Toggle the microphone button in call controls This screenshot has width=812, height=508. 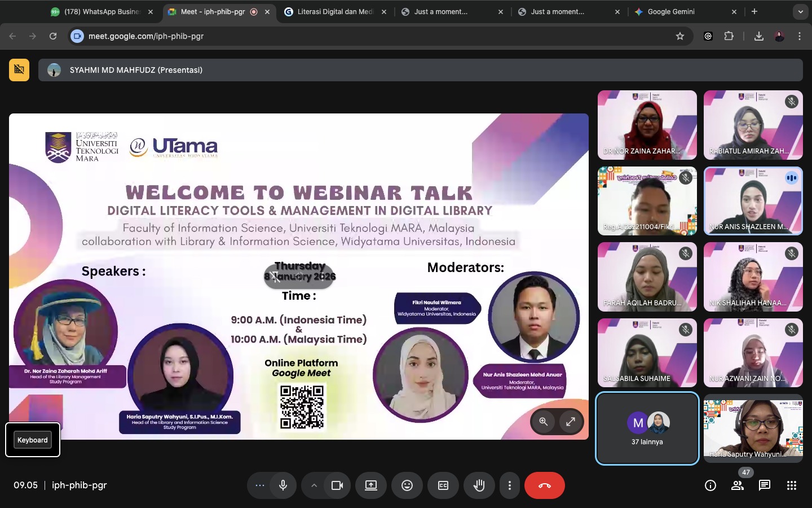click(x=283, y=485)
